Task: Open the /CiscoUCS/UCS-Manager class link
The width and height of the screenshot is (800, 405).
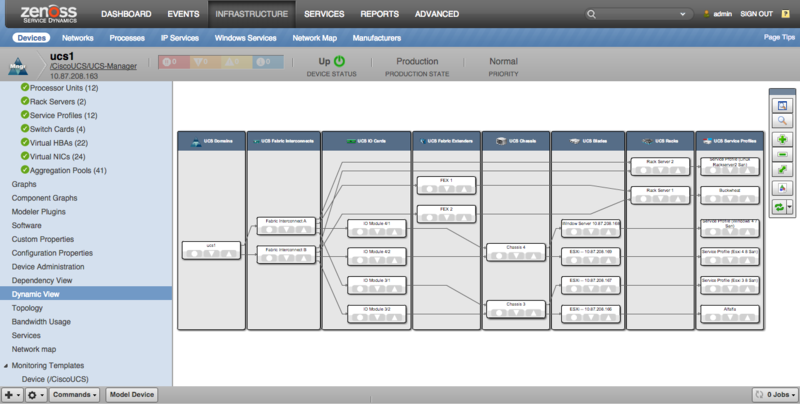Action: (93, 66)
